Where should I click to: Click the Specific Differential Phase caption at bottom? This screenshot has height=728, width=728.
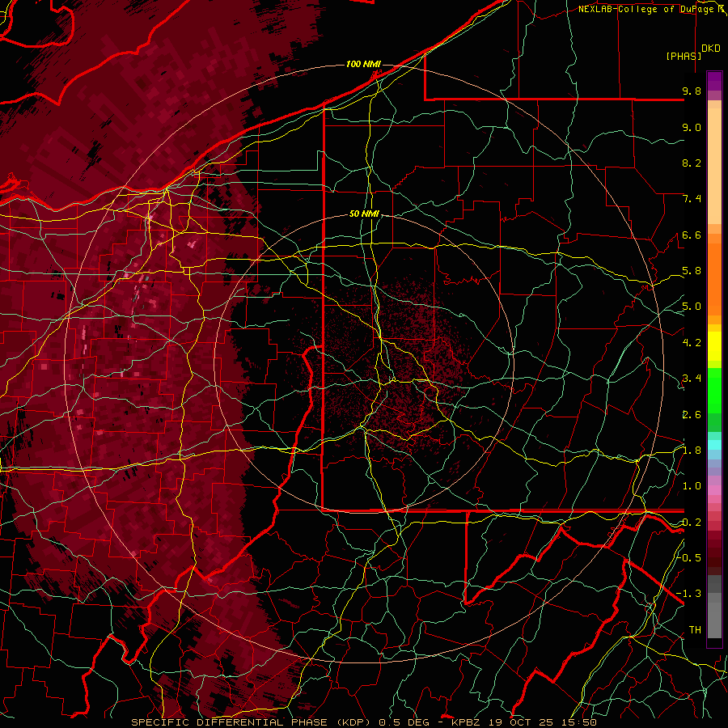click(363, 722)
